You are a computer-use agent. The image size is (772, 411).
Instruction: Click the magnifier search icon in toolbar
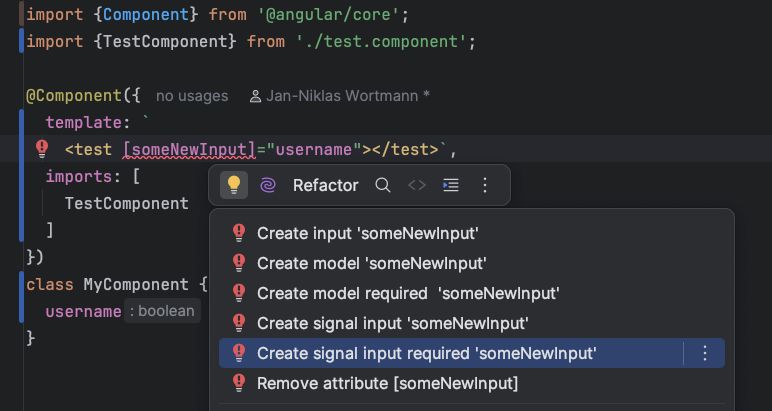pyautogui.click(x=383, y=185)
